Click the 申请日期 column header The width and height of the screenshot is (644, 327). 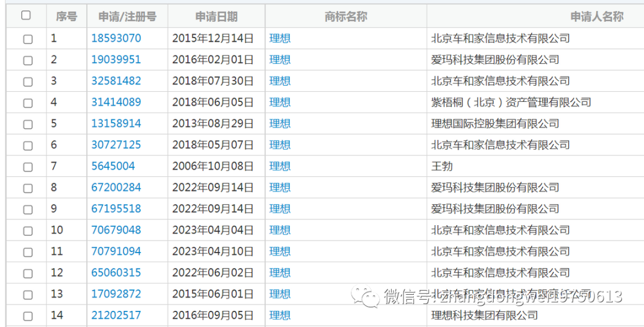click(216, 17)
